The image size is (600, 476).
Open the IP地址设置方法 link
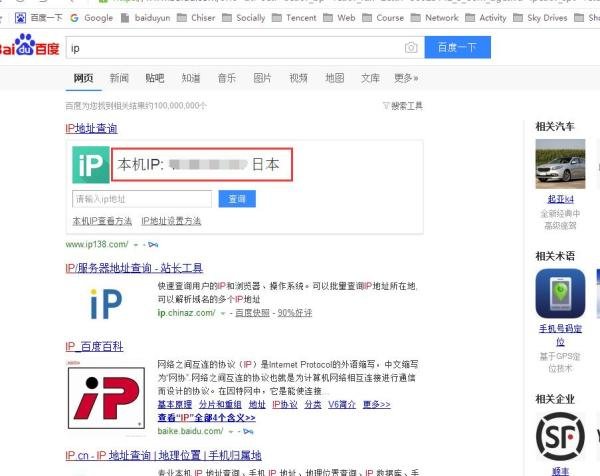tap(171, 221)
